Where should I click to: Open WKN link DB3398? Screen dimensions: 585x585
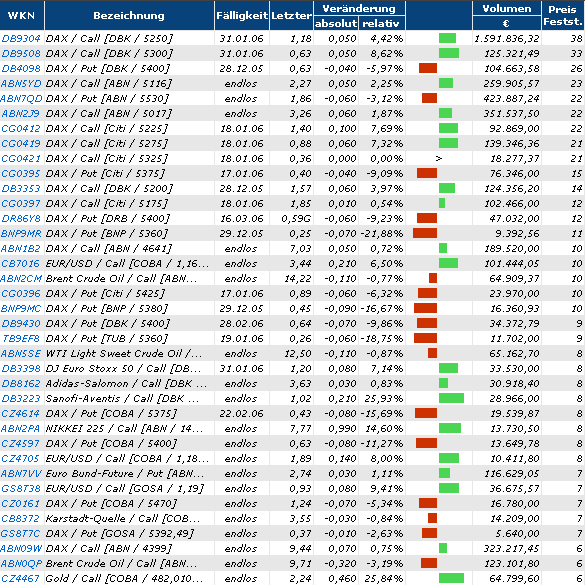point(21,368)
